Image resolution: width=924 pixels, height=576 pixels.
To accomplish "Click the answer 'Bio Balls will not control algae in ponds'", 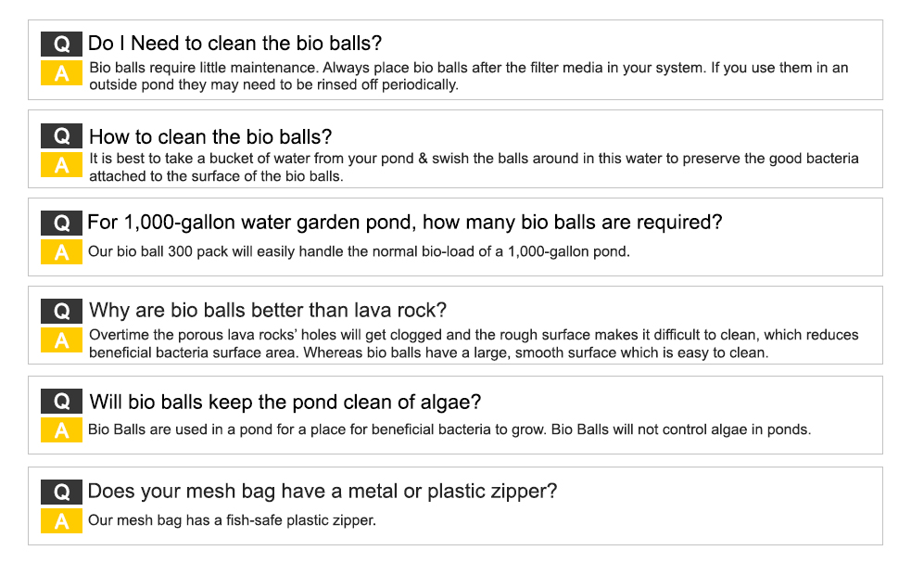I will tap(680, 429).
